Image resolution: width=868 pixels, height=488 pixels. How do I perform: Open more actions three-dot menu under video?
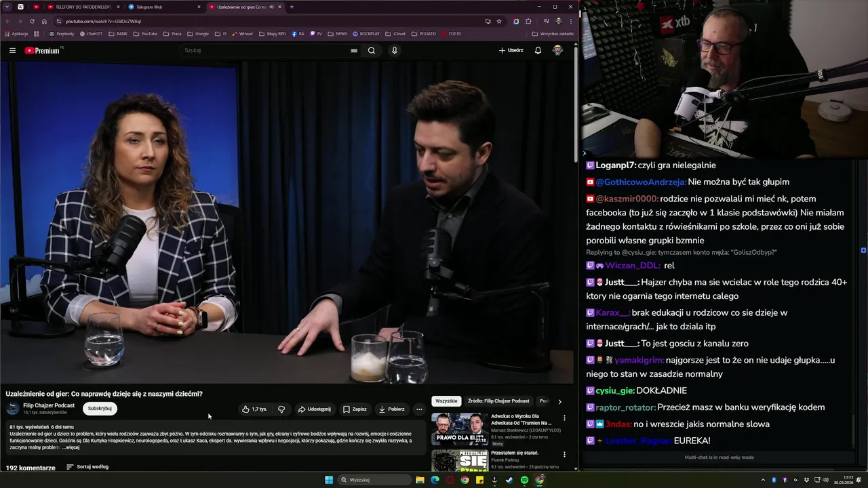419,409
